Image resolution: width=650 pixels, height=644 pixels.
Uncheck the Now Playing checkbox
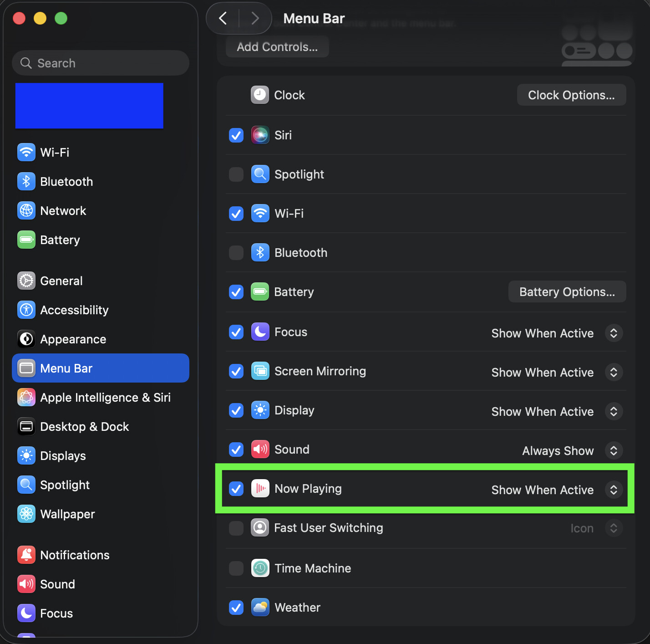(x=236, y=489)
